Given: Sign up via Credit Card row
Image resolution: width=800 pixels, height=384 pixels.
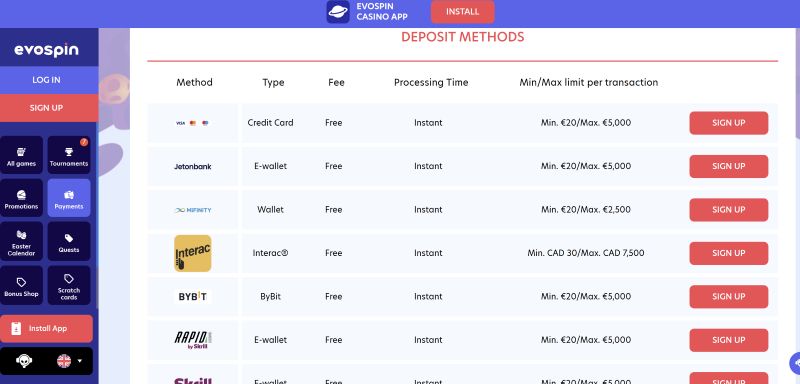Looking at the screenshot, I should tap(729, 123).
